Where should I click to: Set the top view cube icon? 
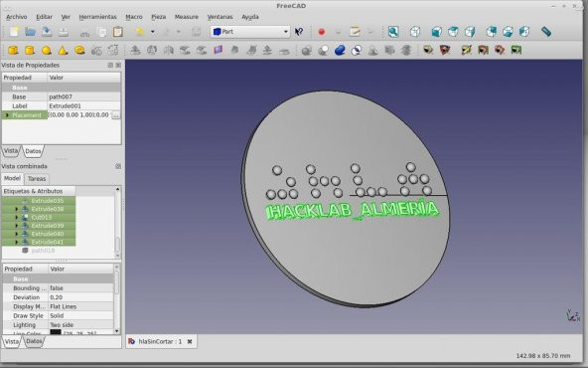[x=453, y=32]
